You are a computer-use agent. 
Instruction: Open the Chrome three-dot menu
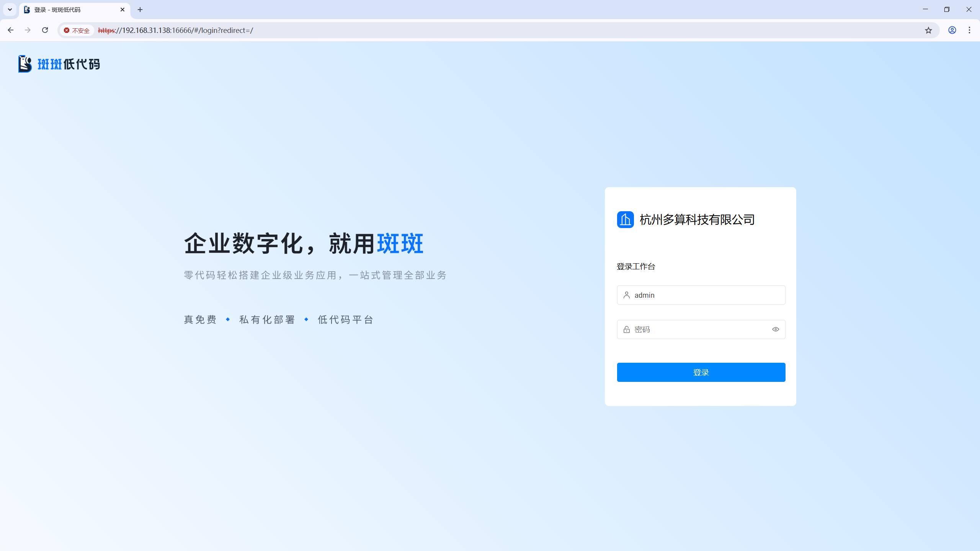pos(969,30)
